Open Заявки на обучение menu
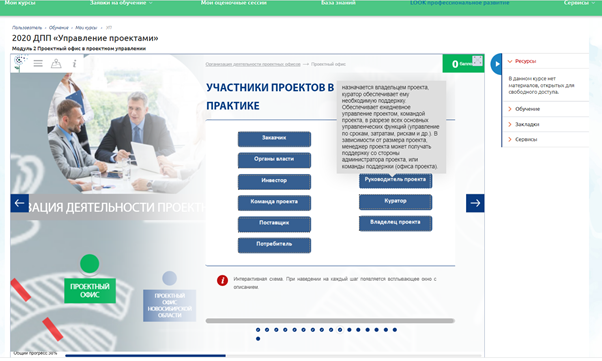Image resolution: width=602 pixels, height=361 pixels. [x=121, y=3]
